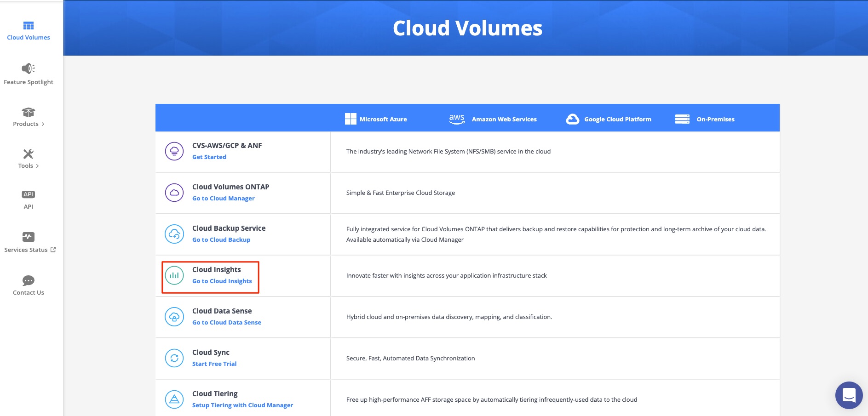Click the Cloud Volumes ONTAP title
The width and height of the screenshot is (868, 416).
point(230,187)
